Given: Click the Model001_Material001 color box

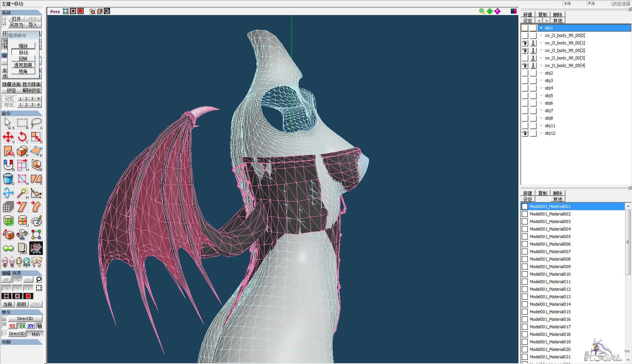Looking at the screenshot, I should [525, 206].
